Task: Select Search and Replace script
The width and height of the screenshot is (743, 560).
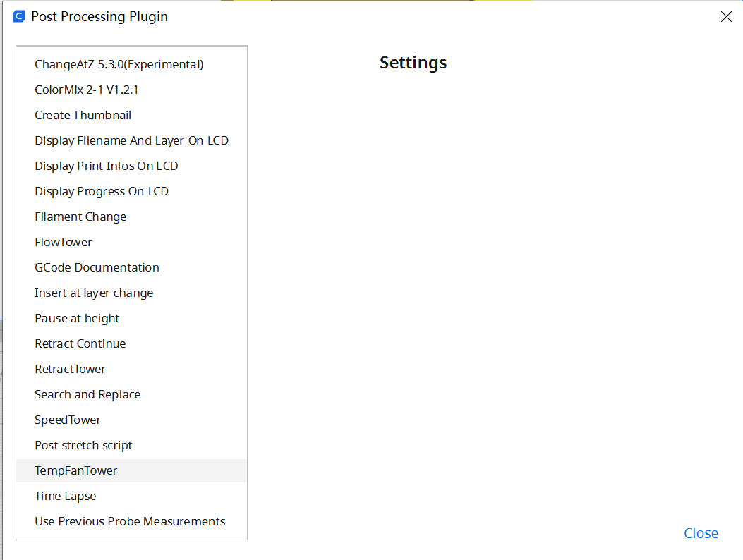Action: coord(132,395)
